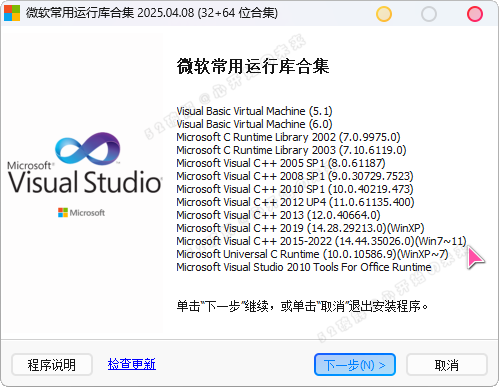The image size is (499, 387).
Task: Open the 程序说明 button
Action: point(52,365)
